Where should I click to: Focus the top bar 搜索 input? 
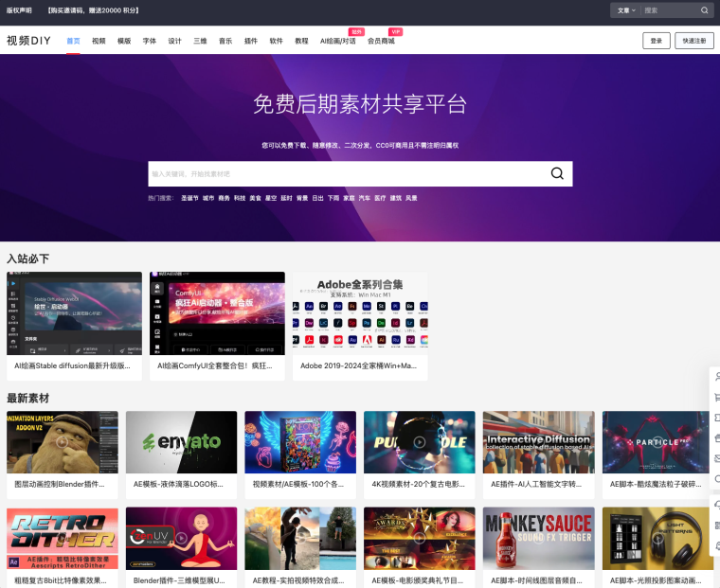click(x=670, y=10)
